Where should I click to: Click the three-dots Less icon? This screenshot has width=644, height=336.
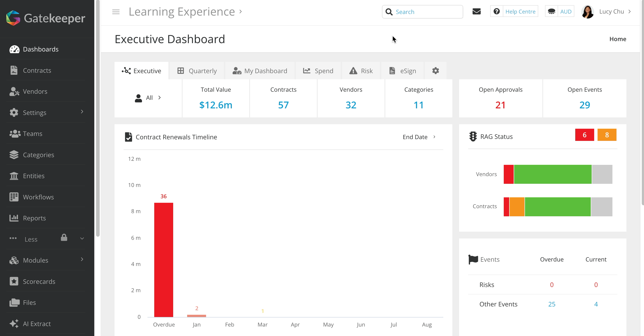(13, 238)
